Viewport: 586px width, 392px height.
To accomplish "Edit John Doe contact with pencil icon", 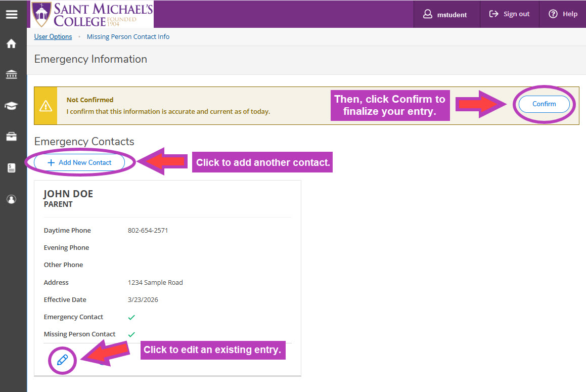I will pyautogui.click(x=62, y=360).
